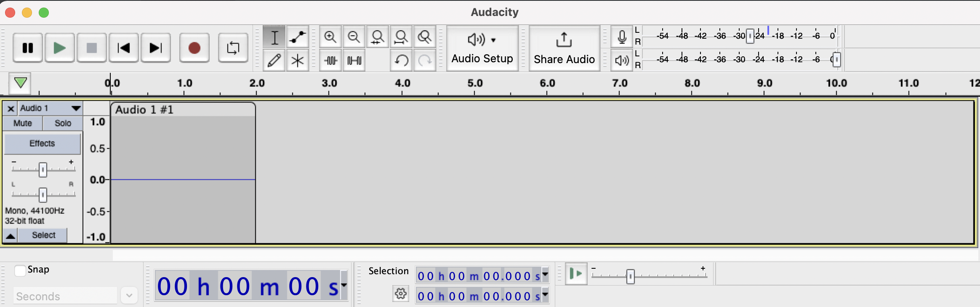Zoom in on the waveform
980x307 pixels.
330,37
